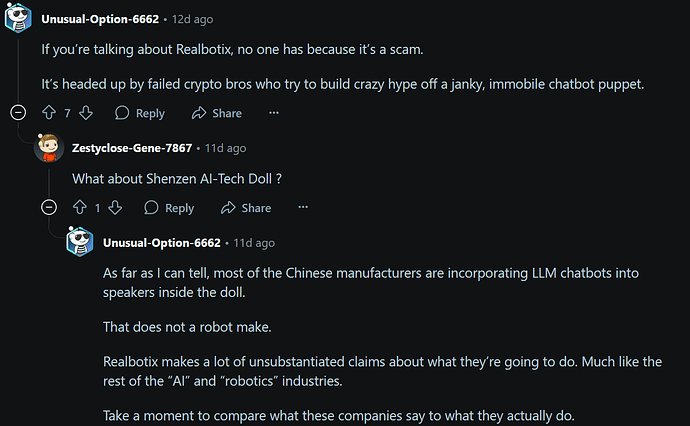Share Zestyclose-Gene-7867's comment

(246, 208)
